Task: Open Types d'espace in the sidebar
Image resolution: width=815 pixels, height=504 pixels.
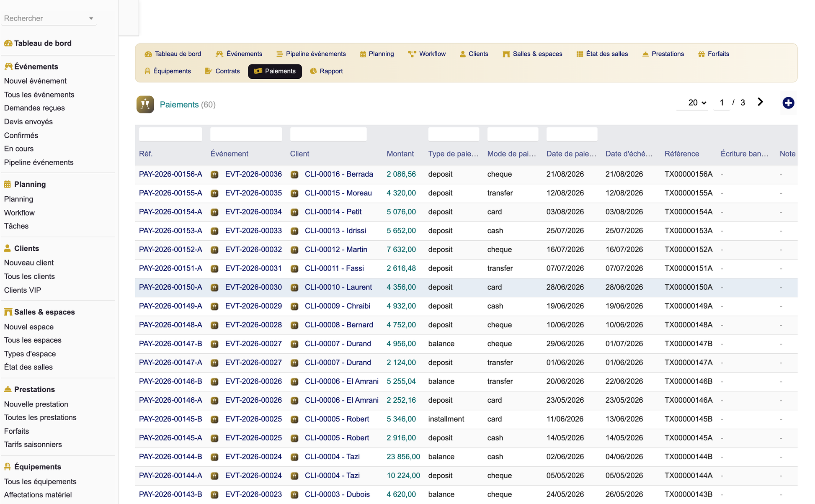Action: coord(30,354)
